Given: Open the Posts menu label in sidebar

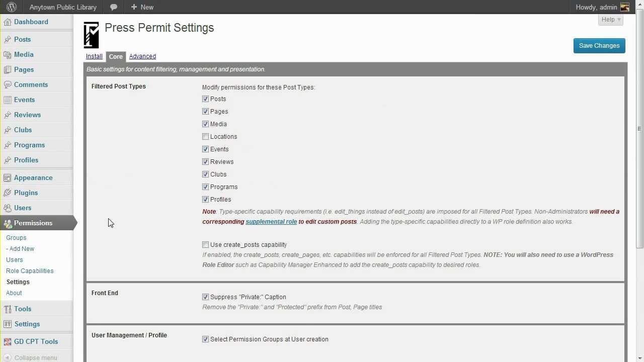Looking at the screenshot, I should 22,39.
